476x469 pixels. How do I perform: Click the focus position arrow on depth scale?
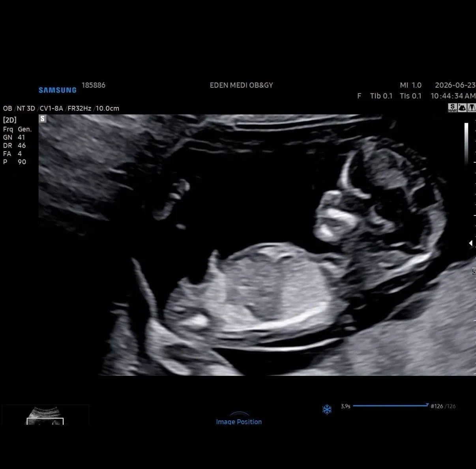pos(470,243)
